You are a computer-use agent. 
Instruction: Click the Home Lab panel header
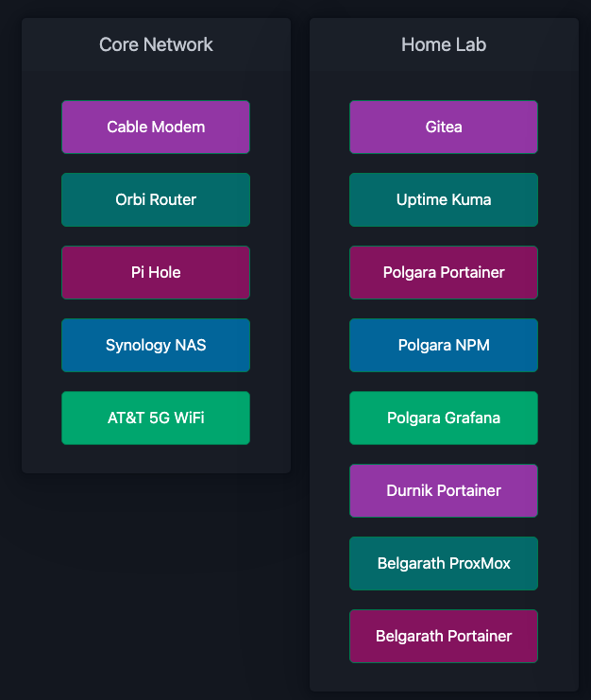(x=444, y=44)
